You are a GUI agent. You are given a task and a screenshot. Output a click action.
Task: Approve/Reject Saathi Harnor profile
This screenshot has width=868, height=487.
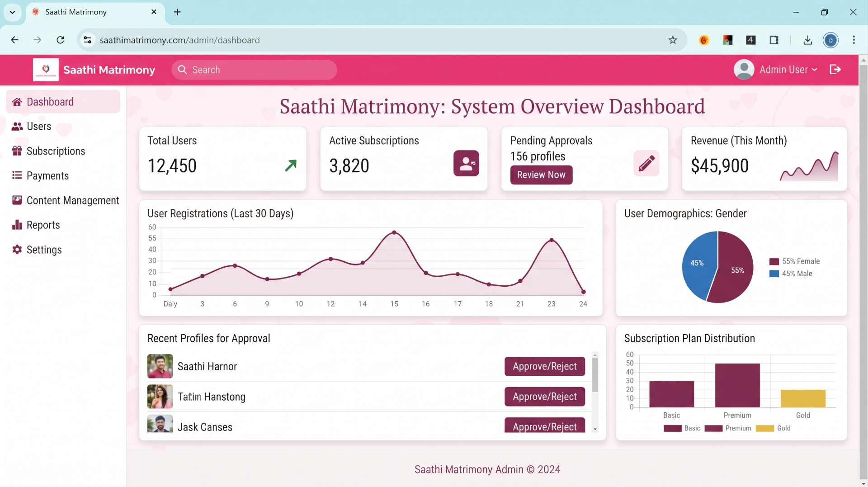point(545,366)
